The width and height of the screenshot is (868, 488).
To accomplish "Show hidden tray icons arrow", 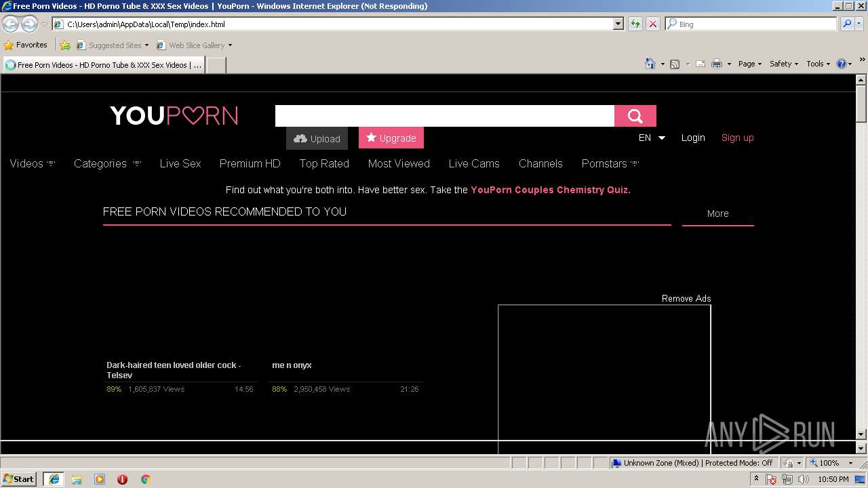I will pos(756,479).
